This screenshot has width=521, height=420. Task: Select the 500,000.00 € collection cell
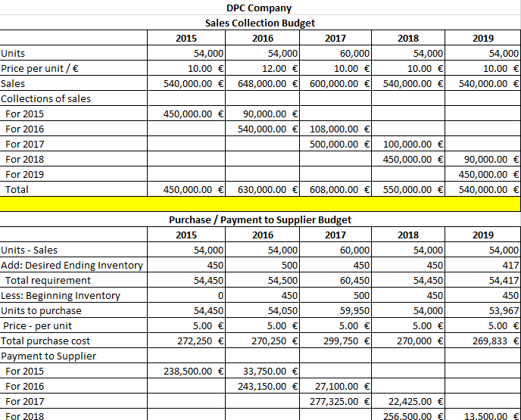(339, 144)
